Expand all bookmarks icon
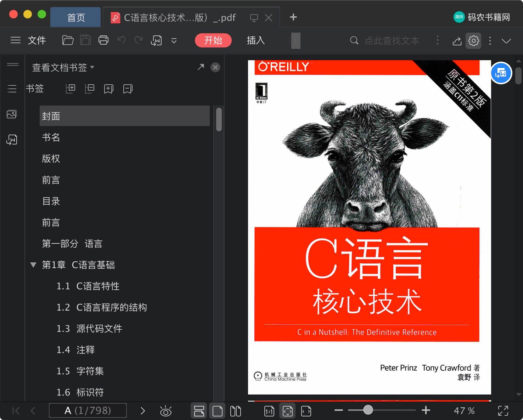 pyautogui.click(x=71, y=89)
